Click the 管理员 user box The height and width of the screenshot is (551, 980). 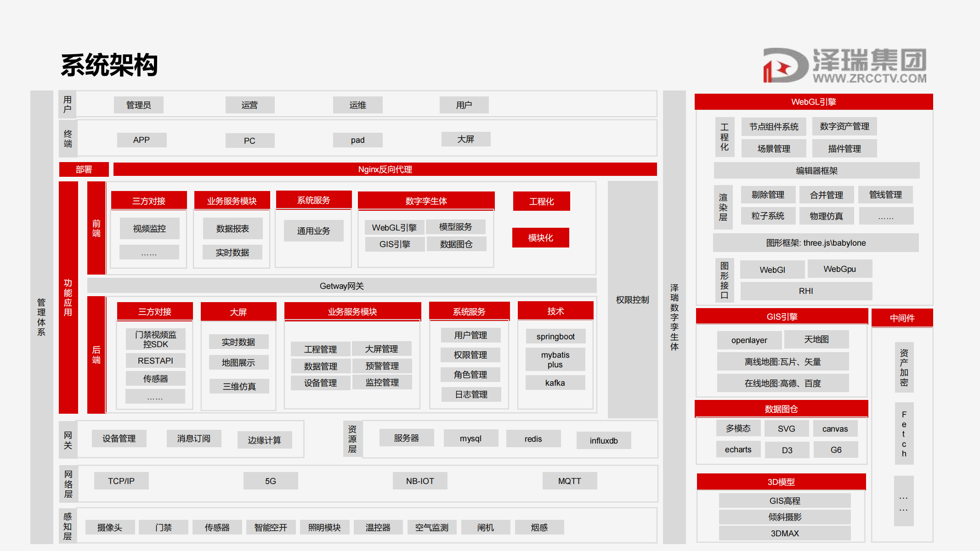[138, 105]
